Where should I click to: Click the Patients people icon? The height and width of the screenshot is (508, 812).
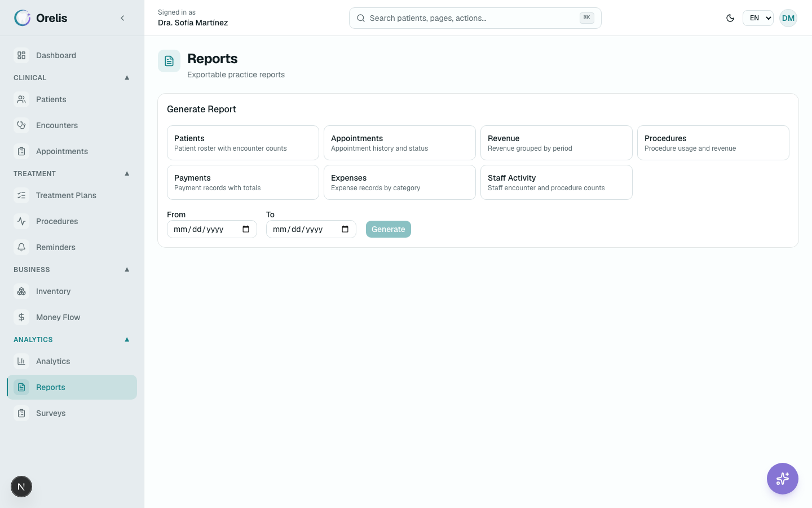21,99
